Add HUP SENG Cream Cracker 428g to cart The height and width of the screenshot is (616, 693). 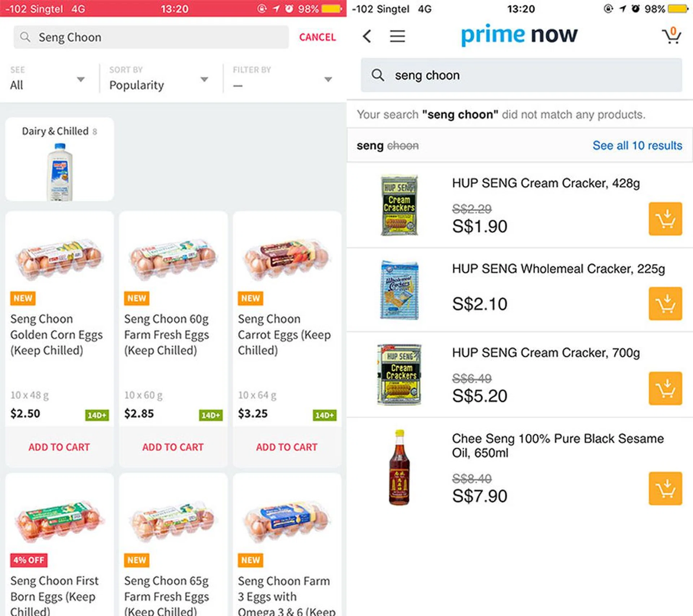(x=665, y=219)
